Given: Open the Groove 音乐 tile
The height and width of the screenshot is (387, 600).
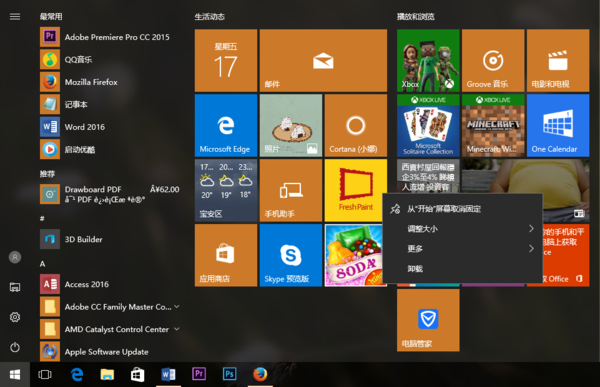Looking at the screenshot, I should click(493, 60).
